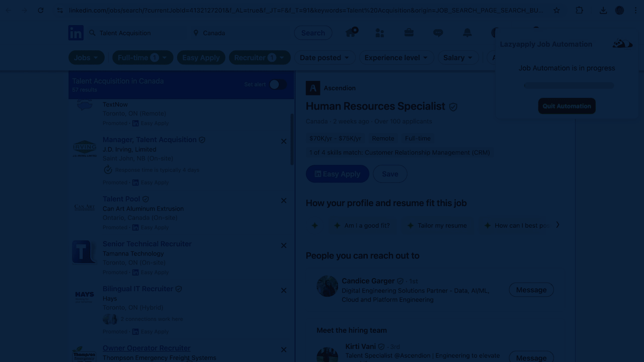Open Senior Technical Recruiter listing
644x362 pixels.
tap(147, 244)
